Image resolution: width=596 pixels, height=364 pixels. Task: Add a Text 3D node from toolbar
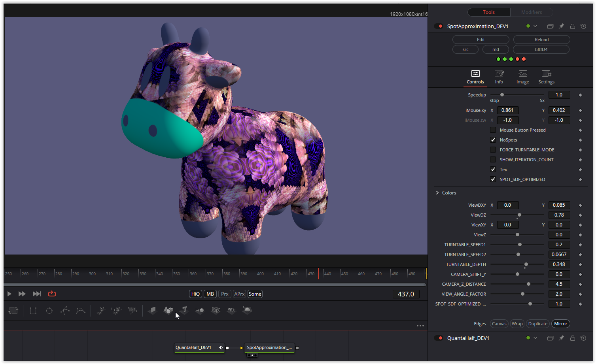coord(184,310)
